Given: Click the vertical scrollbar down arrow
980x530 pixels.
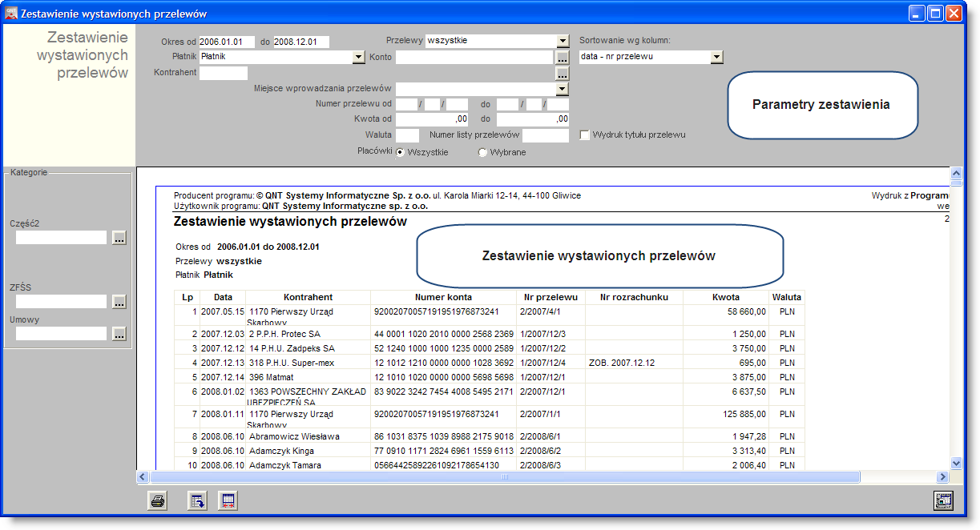Looking at the screenshot, I should tap(955, 463).
